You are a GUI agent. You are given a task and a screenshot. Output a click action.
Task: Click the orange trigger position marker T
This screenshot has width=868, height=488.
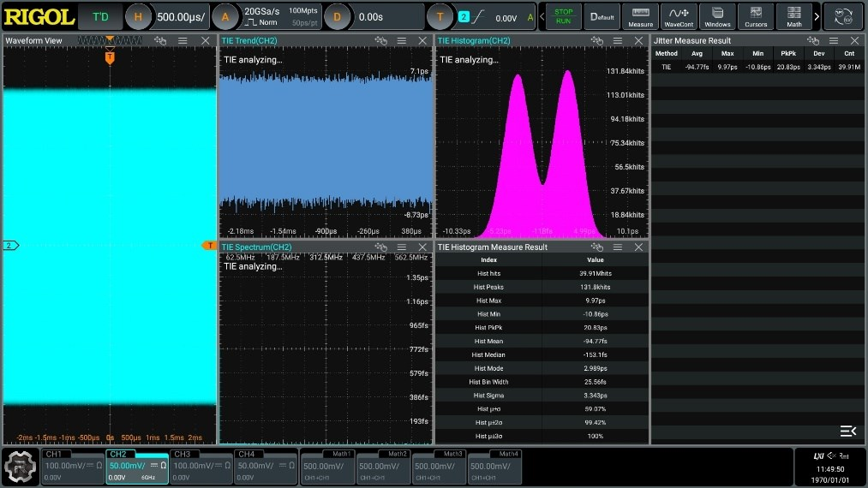(110, 57)
